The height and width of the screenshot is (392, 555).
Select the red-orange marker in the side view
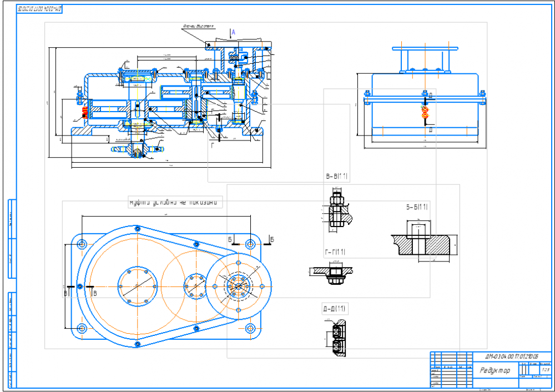click(425, 112)
